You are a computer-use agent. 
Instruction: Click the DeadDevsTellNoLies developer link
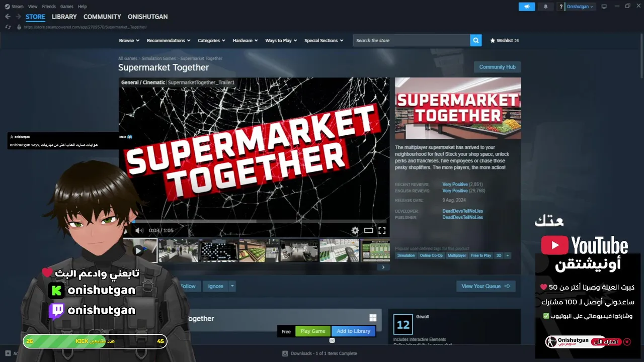(x=462, y=211)
